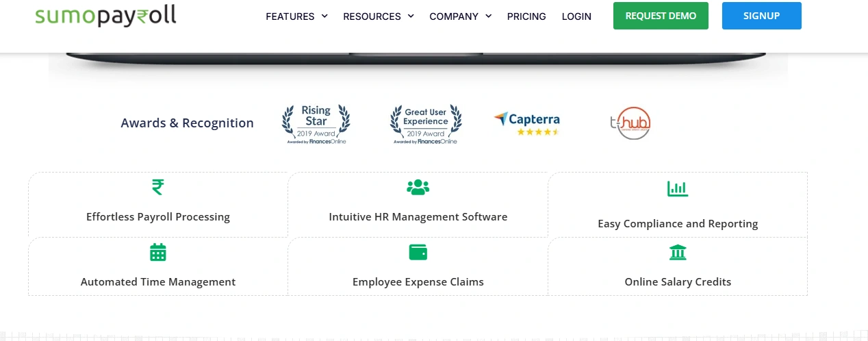Click the blue Signup button
Screen dimensions: 868x341
(761, 16)
